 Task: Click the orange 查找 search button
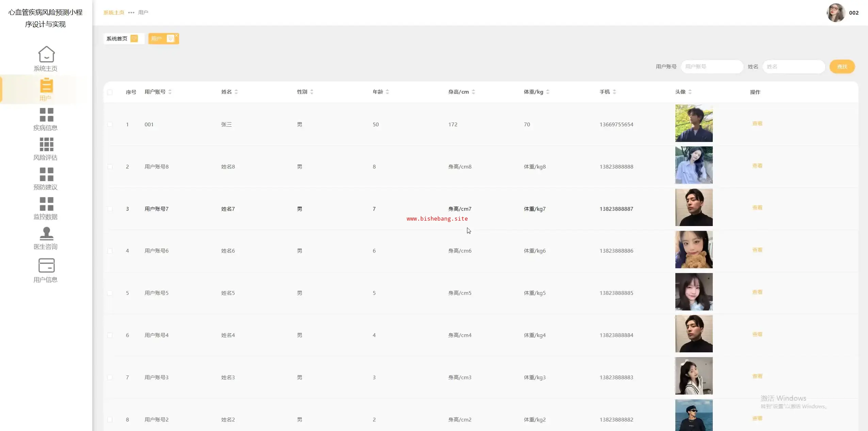pos(842,67)
